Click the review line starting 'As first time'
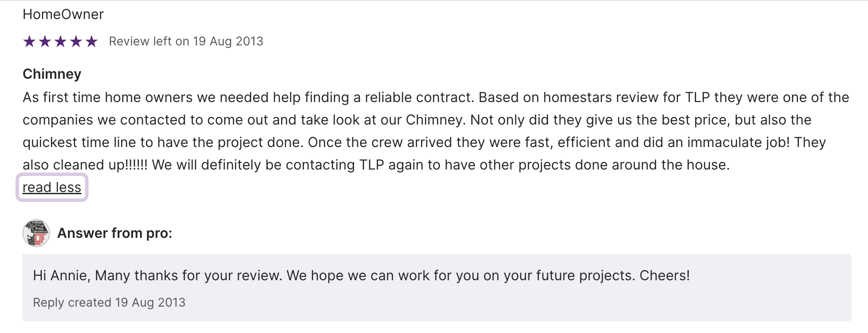This screenshot has width=868, height=333. (x=435, y=97)
